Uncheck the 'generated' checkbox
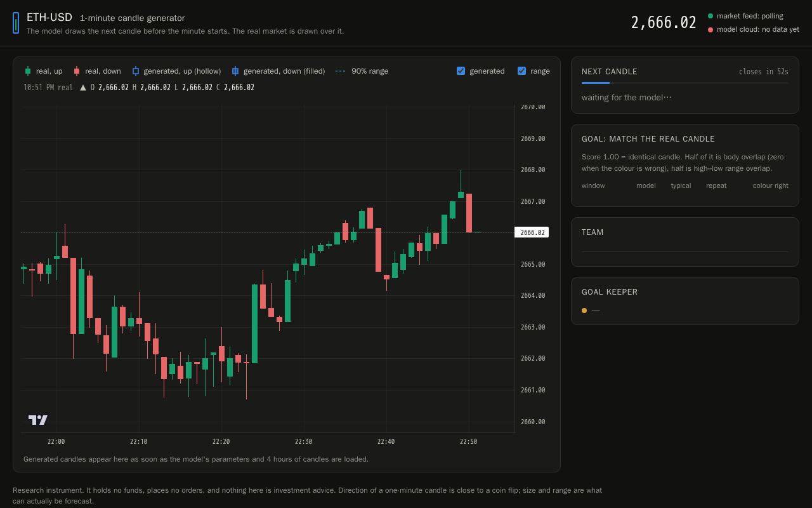812x508 pixels. pyautogui.click(x=461, y=71)
